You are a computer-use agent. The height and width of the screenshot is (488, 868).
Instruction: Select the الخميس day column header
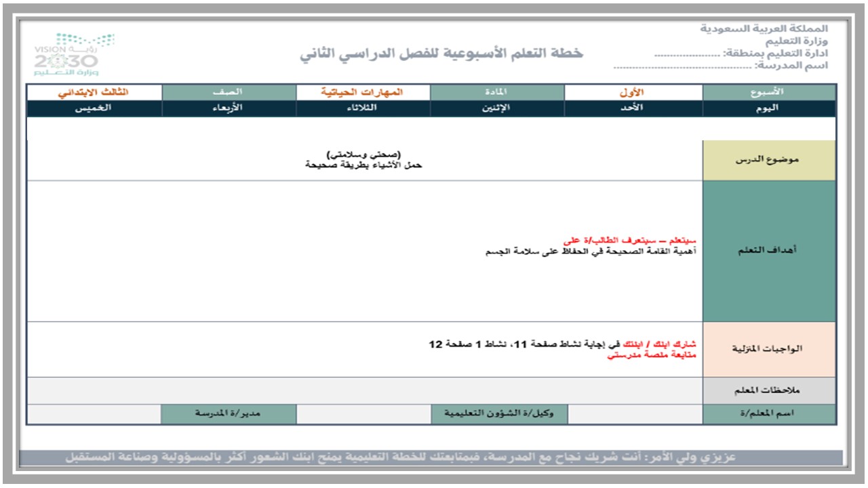tap(94, 108)
